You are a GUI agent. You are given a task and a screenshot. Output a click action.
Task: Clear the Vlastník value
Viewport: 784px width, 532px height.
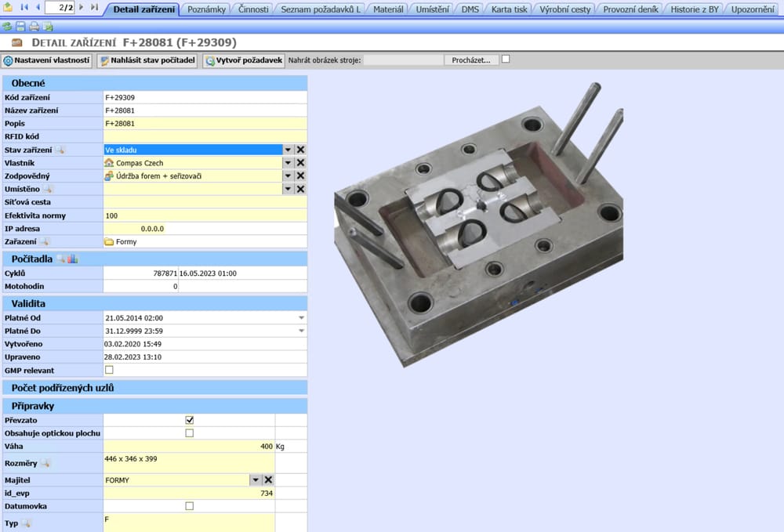pyautogui.click(x=300, y=162)
